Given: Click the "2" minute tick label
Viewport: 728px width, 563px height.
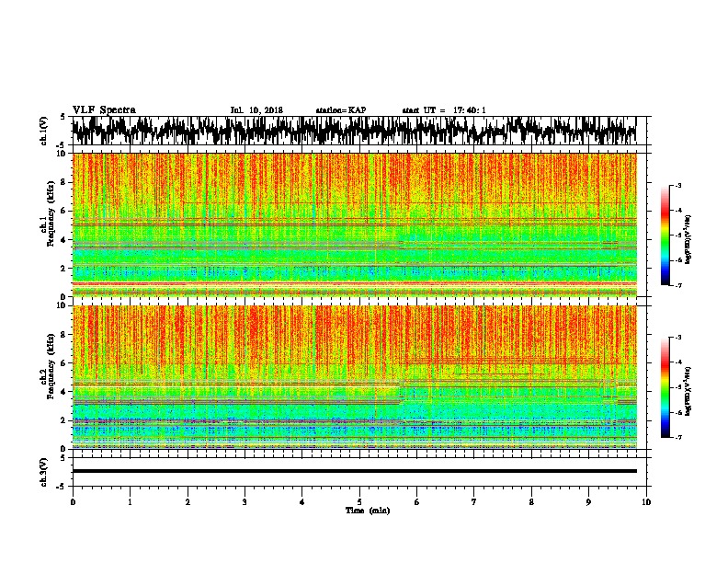Looking at the screenshot, I should pyautogui.click(x=188, y=502).
